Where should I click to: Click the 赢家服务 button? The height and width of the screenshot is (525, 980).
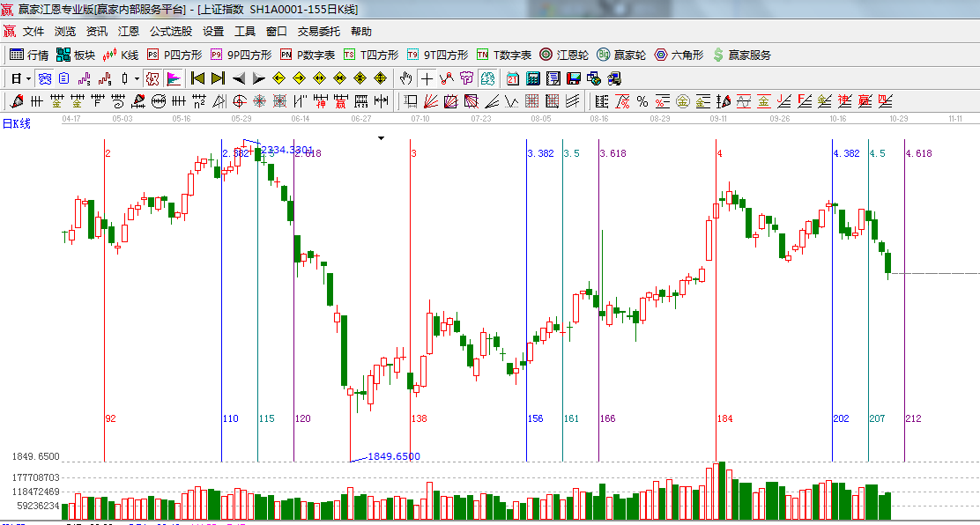(x=741, y=55)
